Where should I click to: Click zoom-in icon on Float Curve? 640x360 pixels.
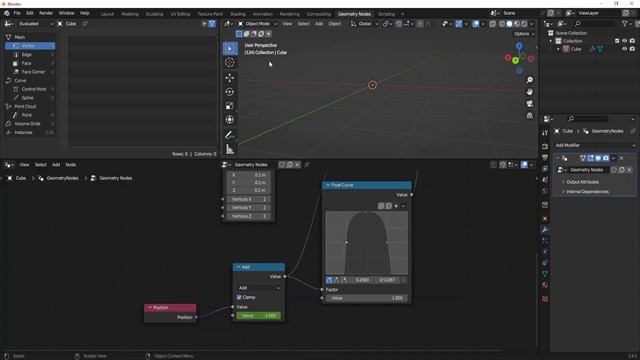[381, 206]
